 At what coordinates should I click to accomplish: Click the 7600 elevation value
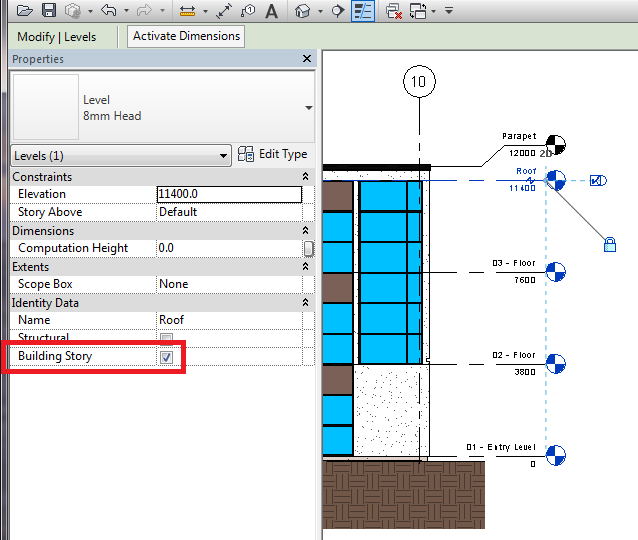525,280
